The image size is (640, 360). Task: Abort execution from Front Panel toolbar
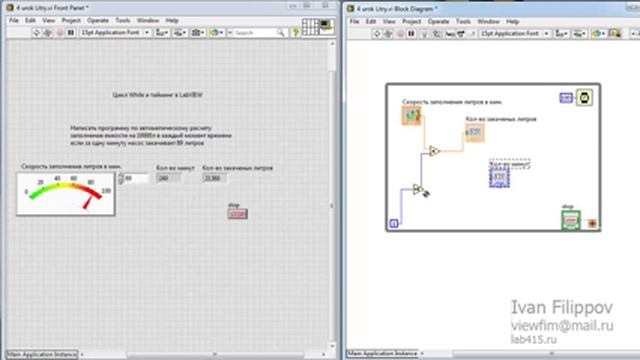coord(60,33)
